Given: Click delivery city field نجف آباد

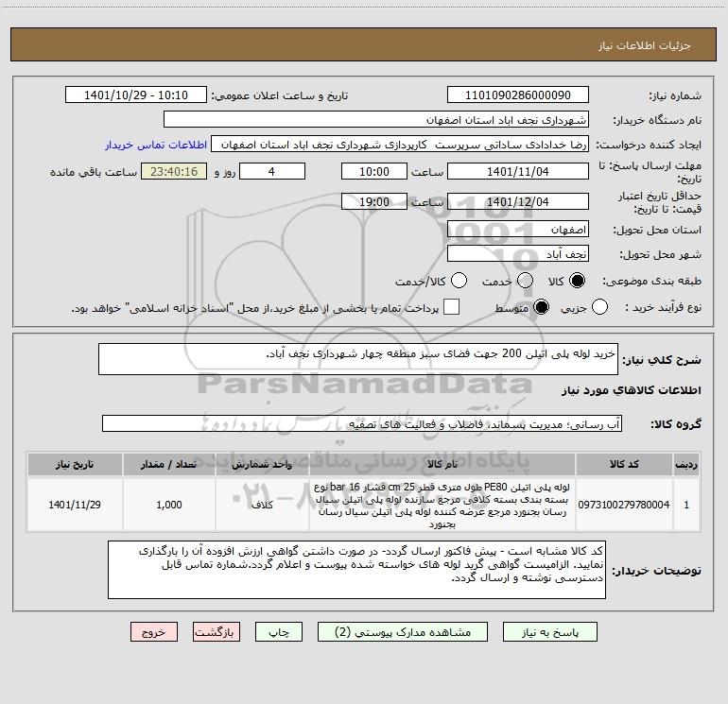Looking at the screenshot, I should pyautogui.click(x=518, y=254).
